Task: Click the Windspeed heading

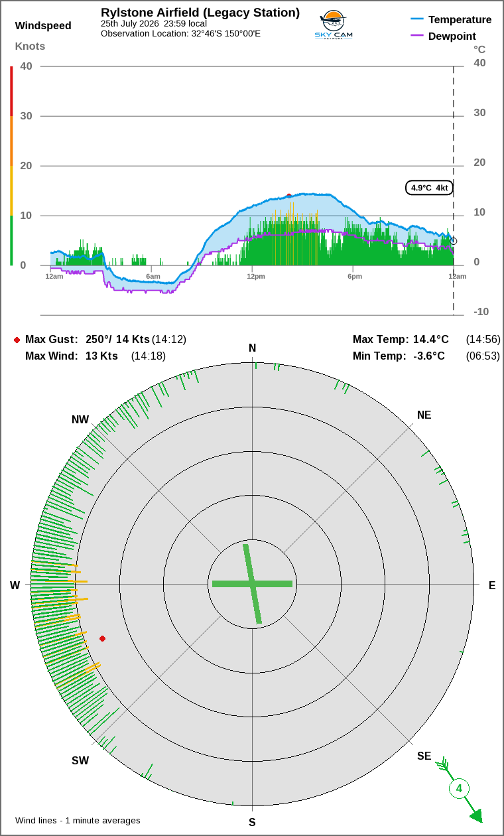Action: 43,26
